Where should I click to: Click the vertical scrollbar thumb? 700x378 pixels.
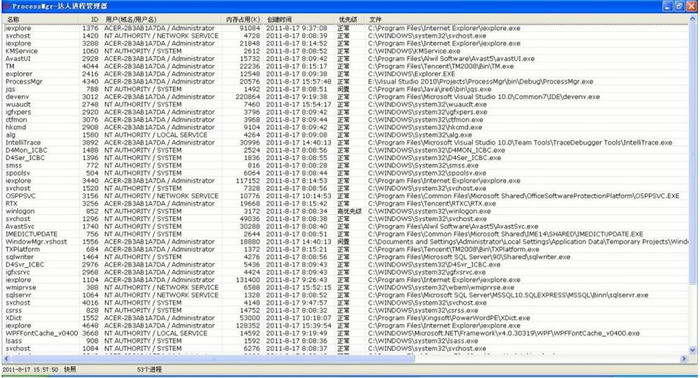pos(693,154)
